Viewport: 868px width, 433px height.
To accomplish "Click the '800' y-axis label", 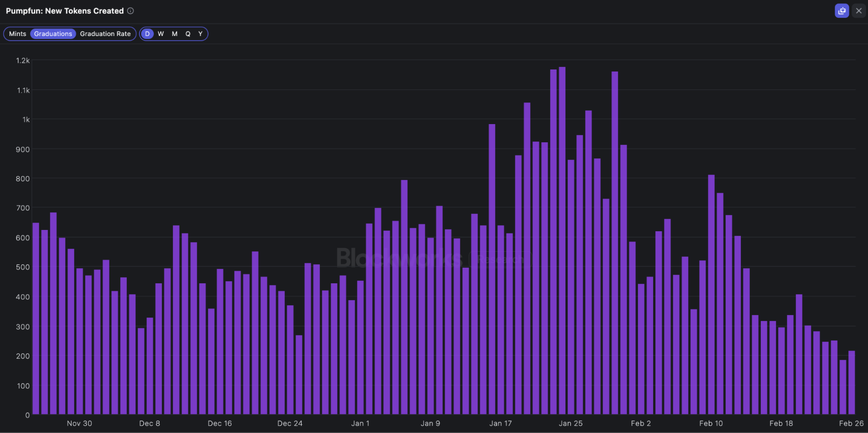I will (23, 179).
